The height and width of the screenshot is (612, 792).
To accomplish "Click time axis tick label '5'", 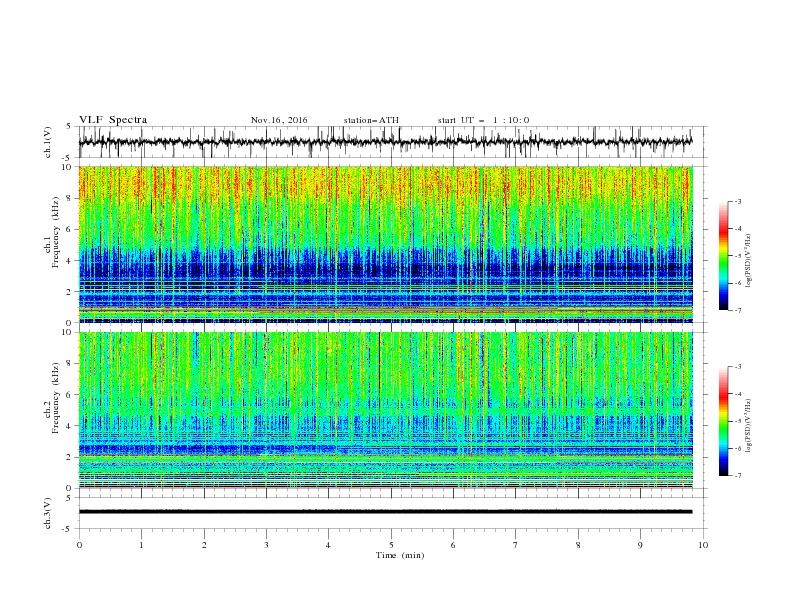I will click(391, 545).
